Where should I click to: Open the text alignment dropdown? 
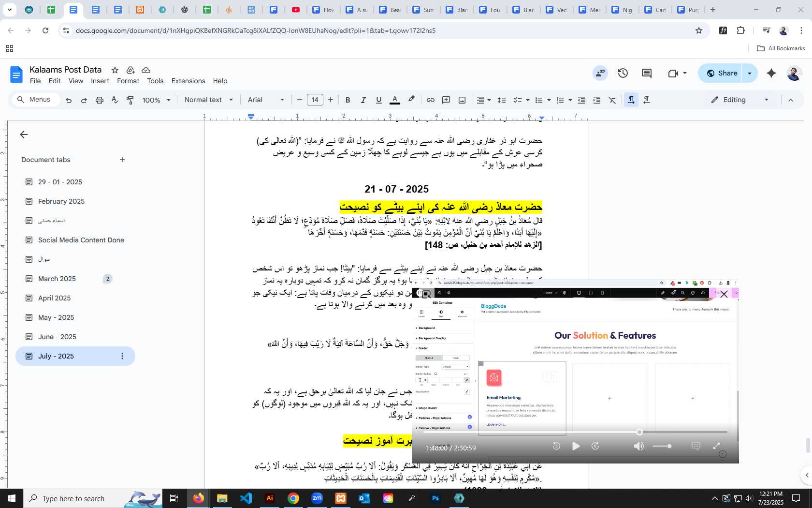pos(484,100)
